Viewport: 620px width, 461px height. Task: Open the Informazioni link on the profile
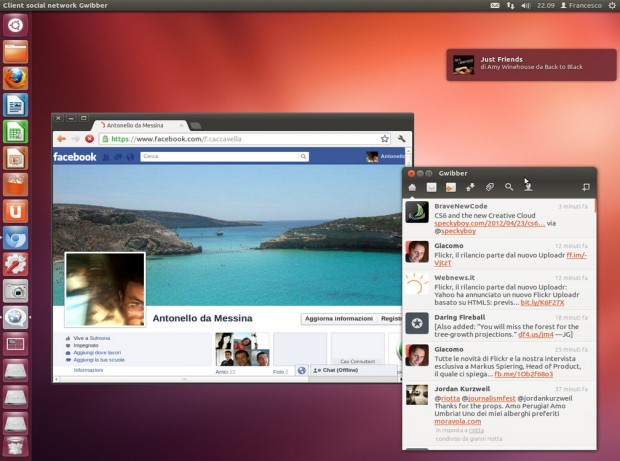(x=88, y=370)
